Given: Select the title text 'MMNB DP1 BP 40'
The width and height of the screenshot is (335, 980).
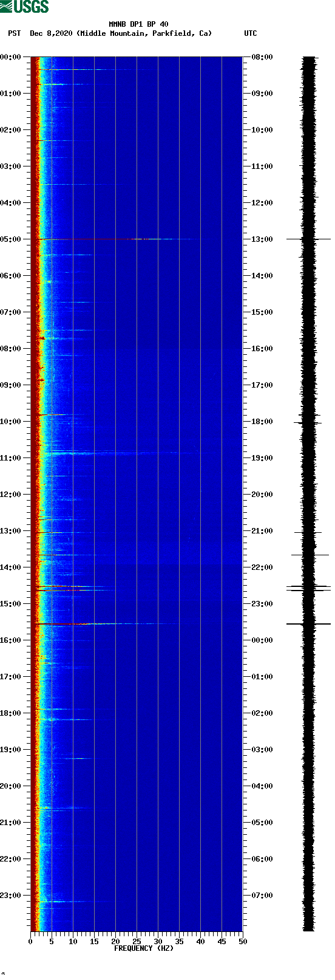Looking at the screenshot, I should coord(138,24).
